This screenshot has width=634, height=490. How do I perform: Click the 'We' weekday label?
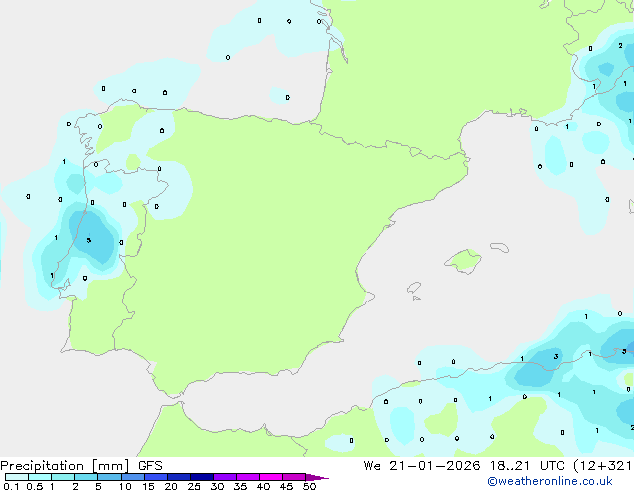[372, 466]
